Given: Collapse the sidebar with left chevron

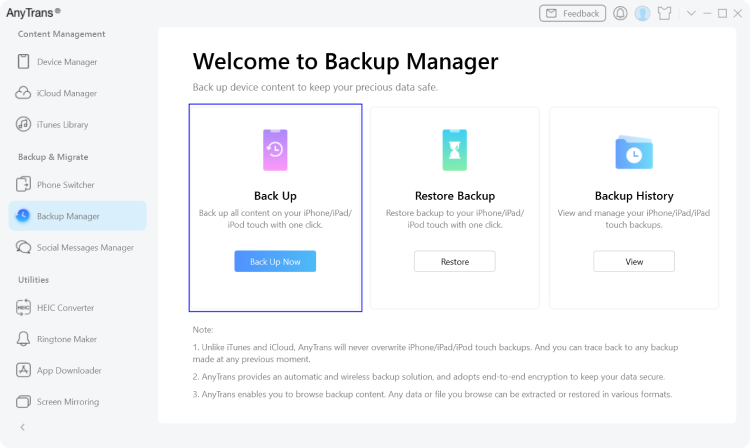Looking at the screenshot, I should click(x=22, y=427).
